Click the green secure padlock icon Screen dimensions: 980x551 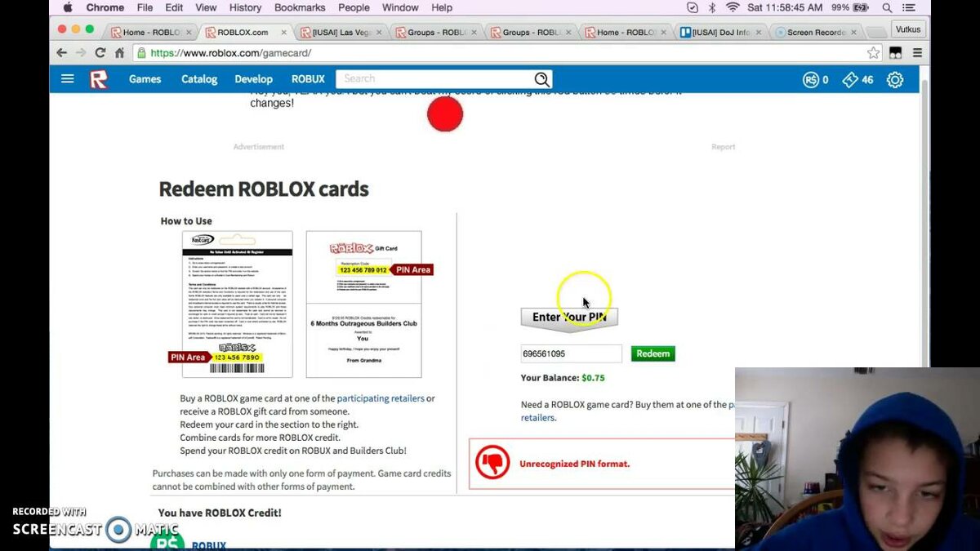(141, 53)
